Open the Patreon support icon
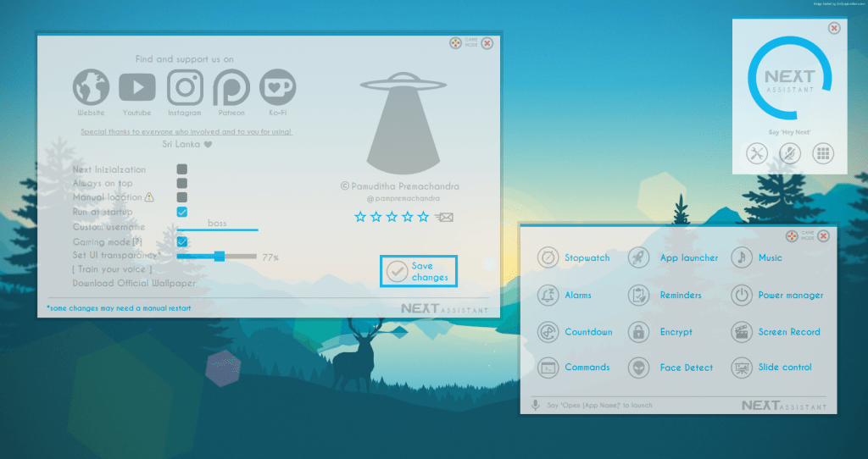The image size is (868, 459). 231,87
